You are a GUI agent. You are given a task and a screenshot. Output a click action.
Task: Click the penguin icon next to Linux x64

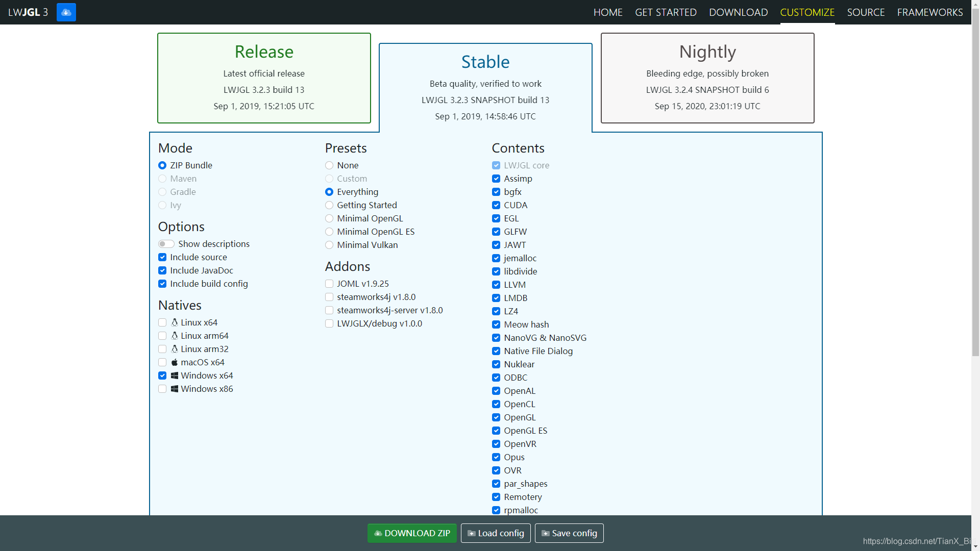pos(175,322)
